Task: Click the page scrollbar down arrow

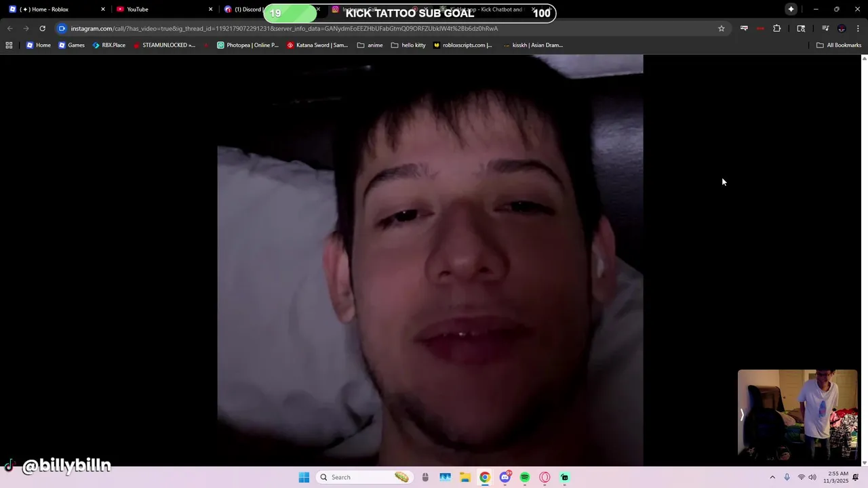Action: click(x=864, y=462)
